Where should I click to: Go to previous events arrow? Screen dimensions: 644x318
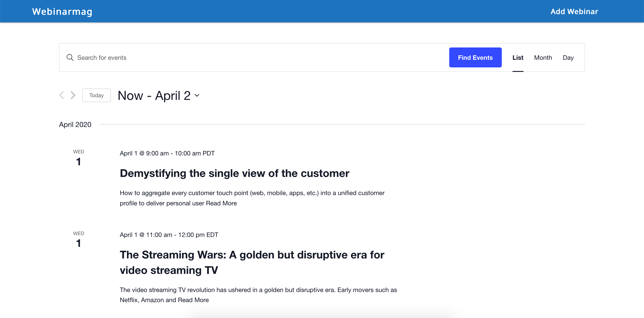click(62, 95)
